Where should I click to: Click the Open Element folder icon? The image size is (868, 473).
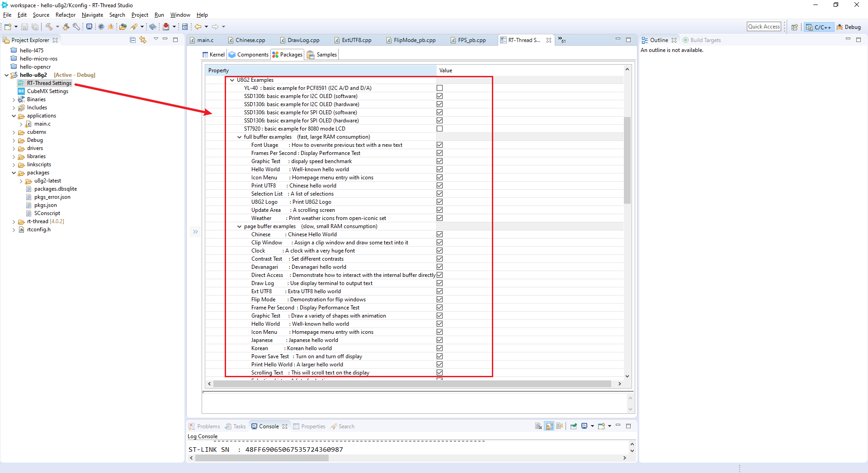(x=123, y=27)
